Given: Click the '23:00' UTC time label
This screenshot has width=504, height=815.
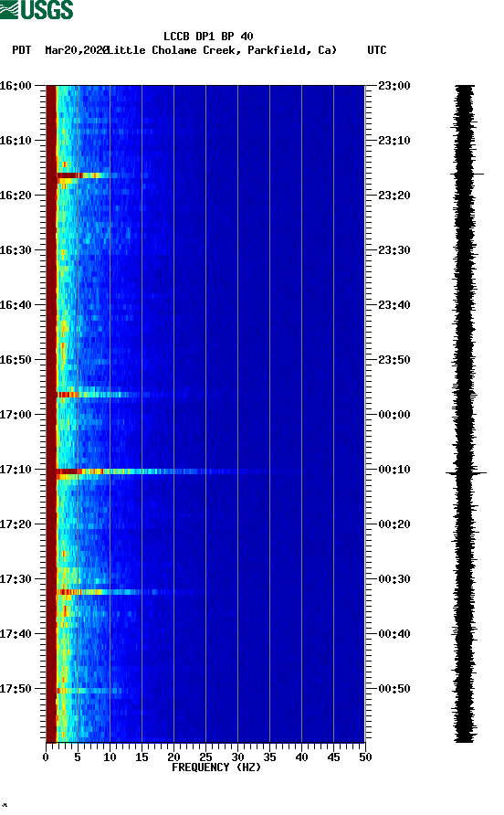Looking at the screenshot, I should 394,86.
